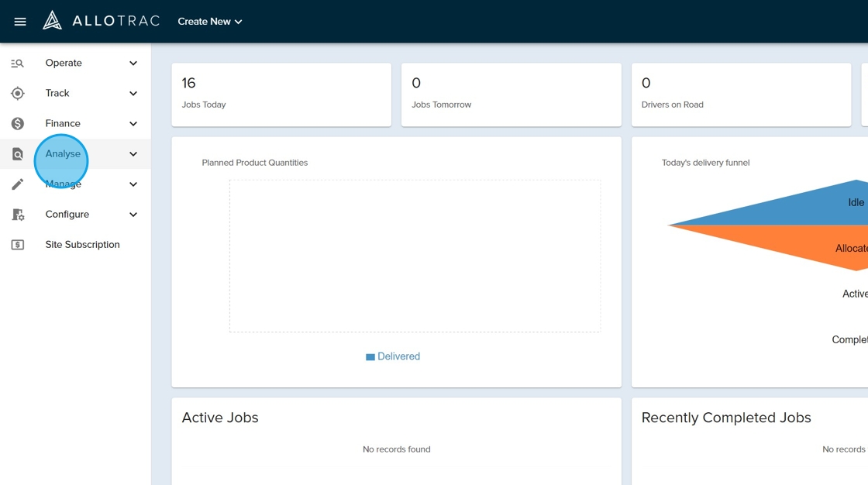Expand the Configure section chevron
Screen dimensions: 868x485
pos(133,215)
